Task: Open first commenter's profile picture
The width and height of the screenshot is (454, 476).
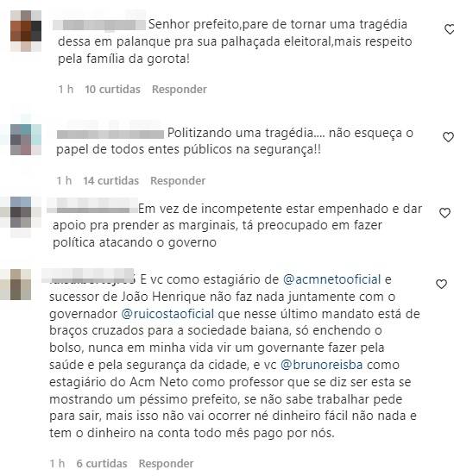Action: coord(26,31)
